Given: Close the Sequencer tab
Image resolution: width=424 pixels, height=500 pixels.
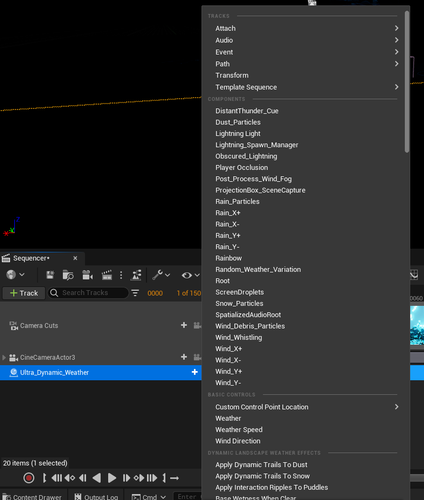Looking at the screenshot, I should (75, 258).
